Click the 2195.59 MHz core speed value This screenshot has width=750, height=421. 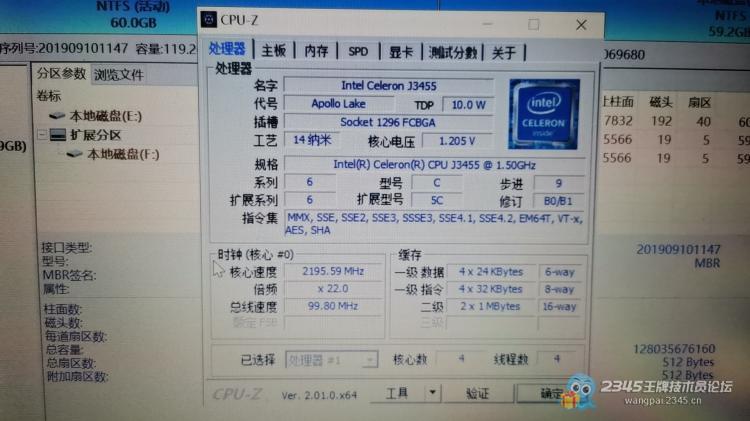click(333, 271)
